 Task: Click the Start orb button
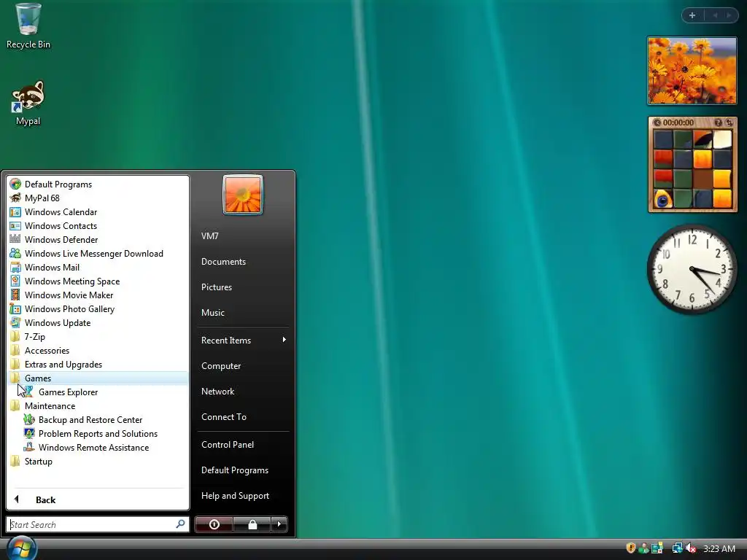tap(21, 548)
